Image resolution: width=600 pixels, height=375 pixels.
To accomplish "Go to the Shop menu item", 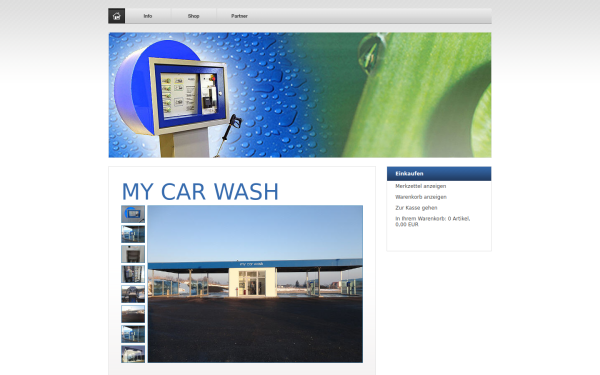I will click(194, 16).
